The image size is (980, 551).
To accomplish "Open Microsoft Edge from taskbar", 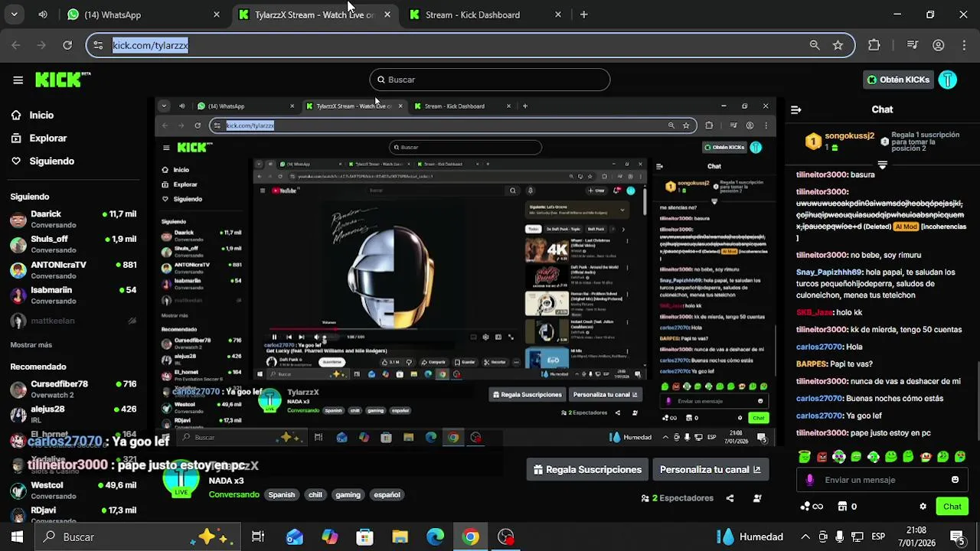I will click(436, 537).
